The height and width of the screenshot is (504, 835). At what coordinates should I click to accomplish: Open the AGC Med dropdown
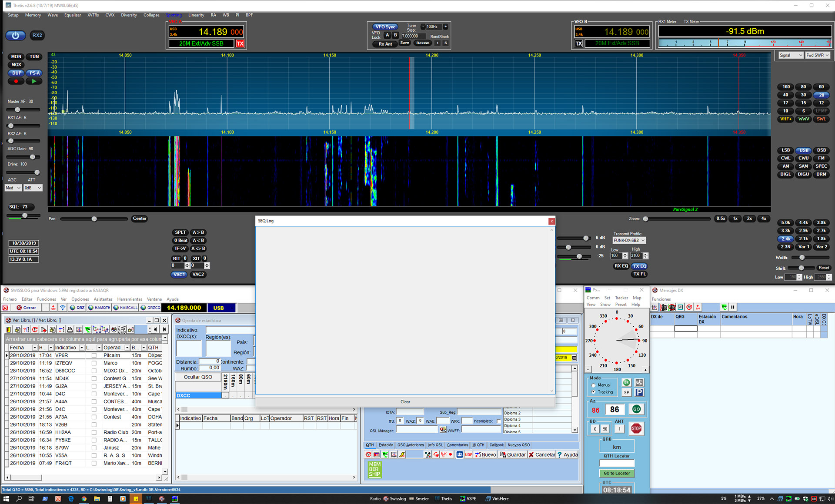pyautogui.click(x=13, y=188)
